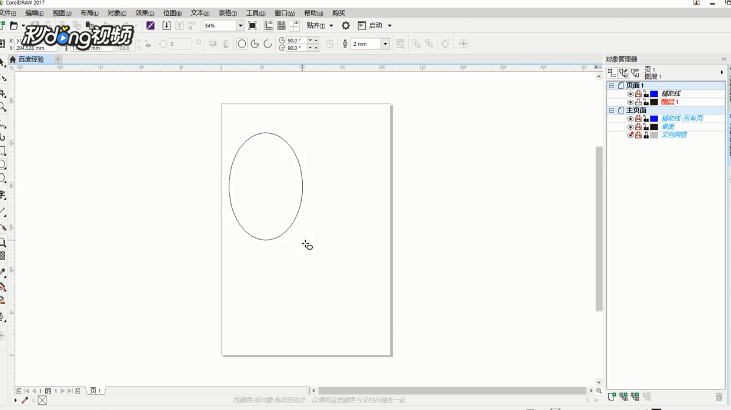
Task: Open 效果 menu
Action: click(145, 13)
